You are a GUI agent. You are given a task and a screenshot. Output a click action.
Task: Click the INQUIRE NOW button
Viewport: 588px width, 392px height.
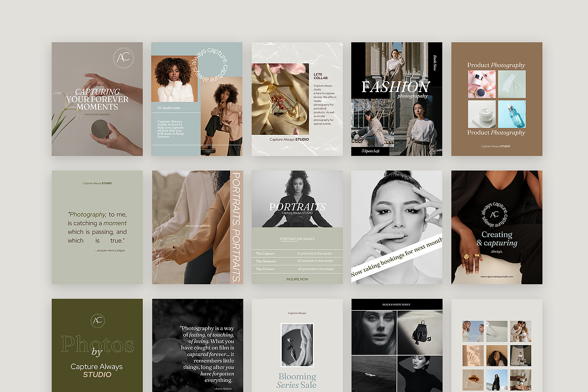pyautogui.click(x=297, y=279)
